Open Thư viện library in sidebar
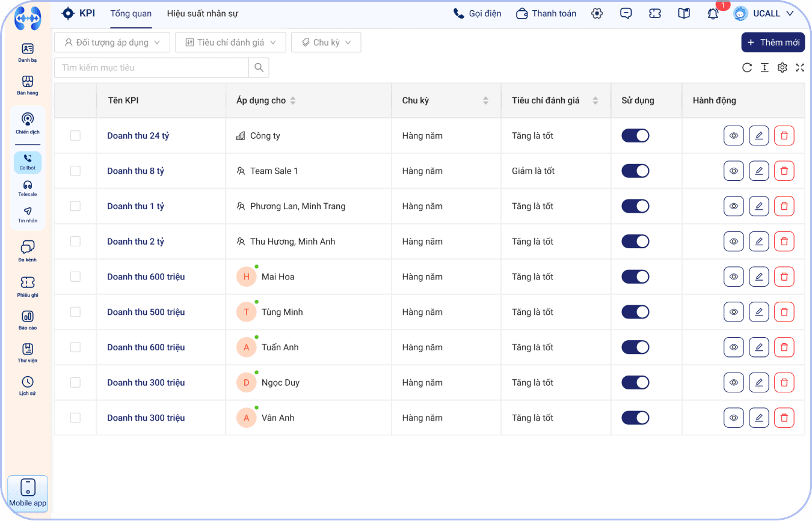 pyautogui.click(x=27, y=353)
